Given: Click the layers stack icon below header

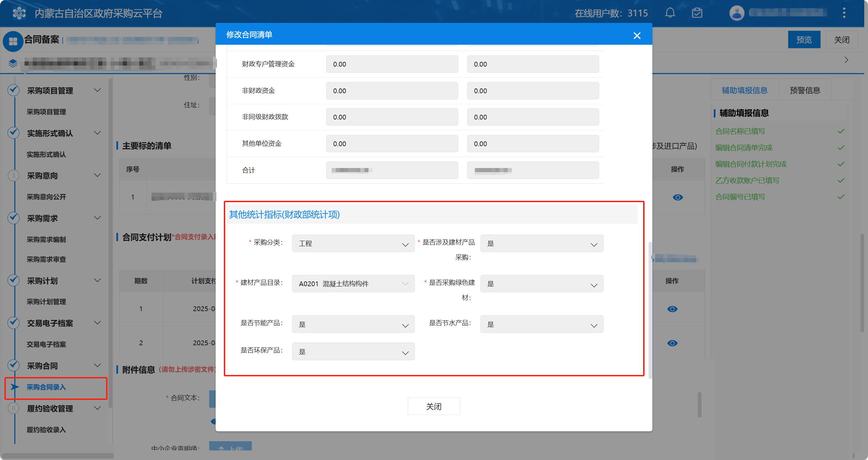Looking at the screenshot, I should click(13, 63).
